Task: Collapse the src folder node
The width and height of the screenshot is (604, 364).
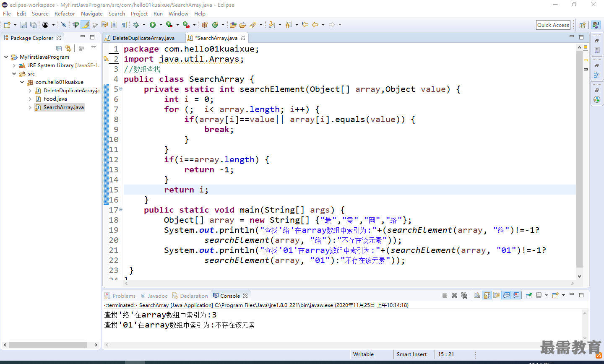Action: (x=14, y=74)
